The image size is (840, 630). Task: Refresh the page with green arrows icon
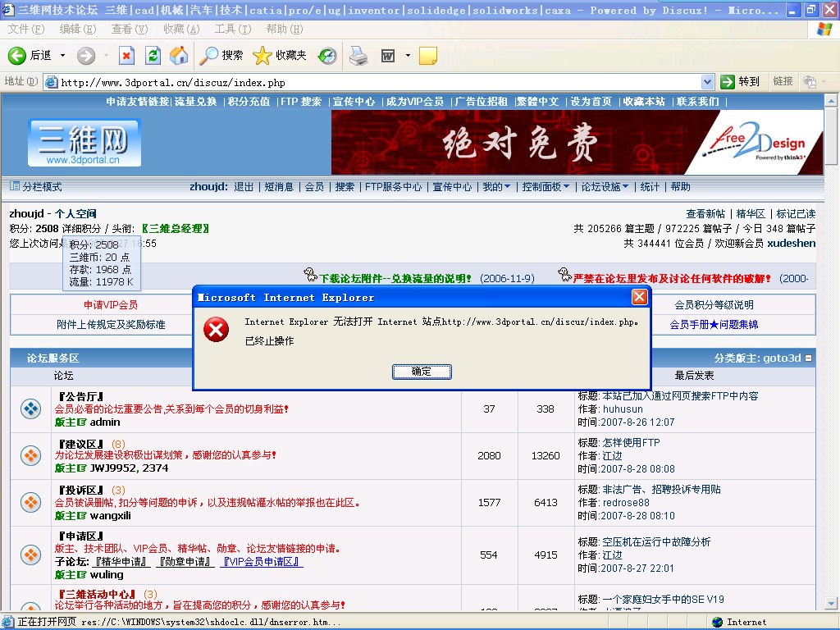(153, 55)
